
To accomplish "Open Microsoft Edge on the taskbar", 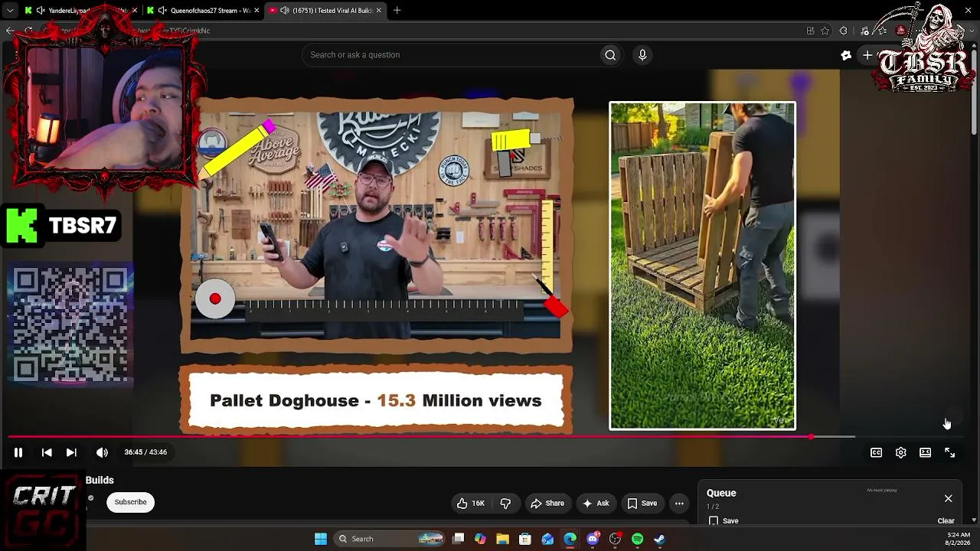I will 570,539.
